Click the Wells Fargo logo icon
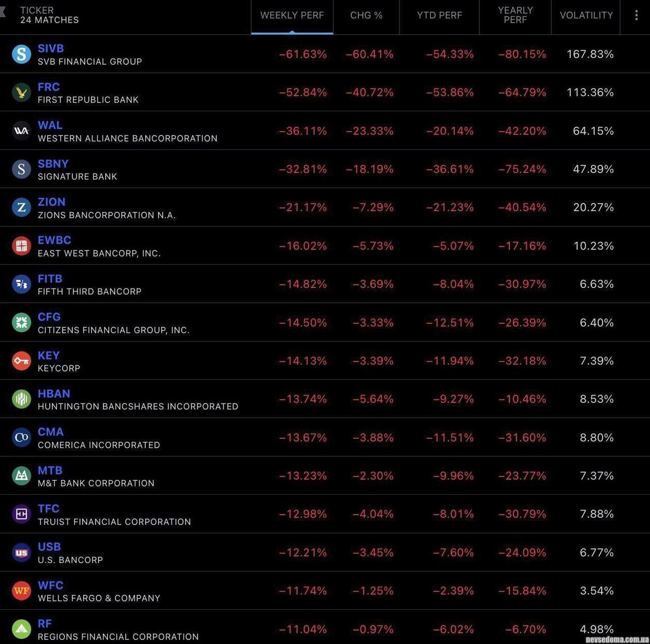The width and height of the screenshot is (650, 644). coord(21,591)
